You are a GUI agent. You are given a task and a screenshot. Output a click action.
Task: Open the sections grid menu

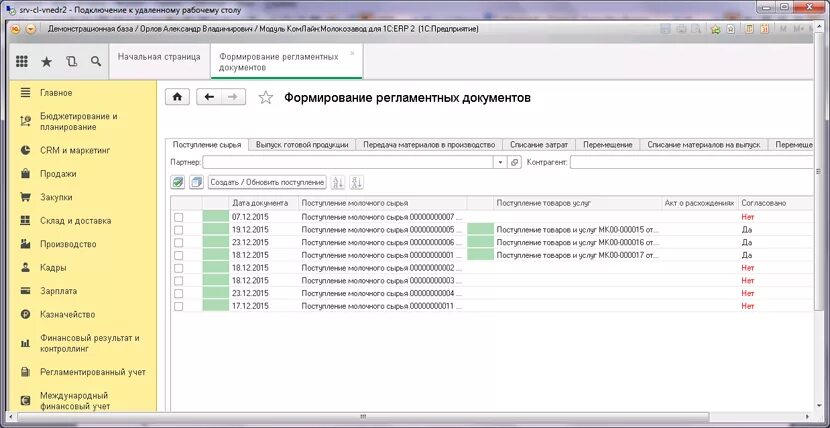click(22, 61)
